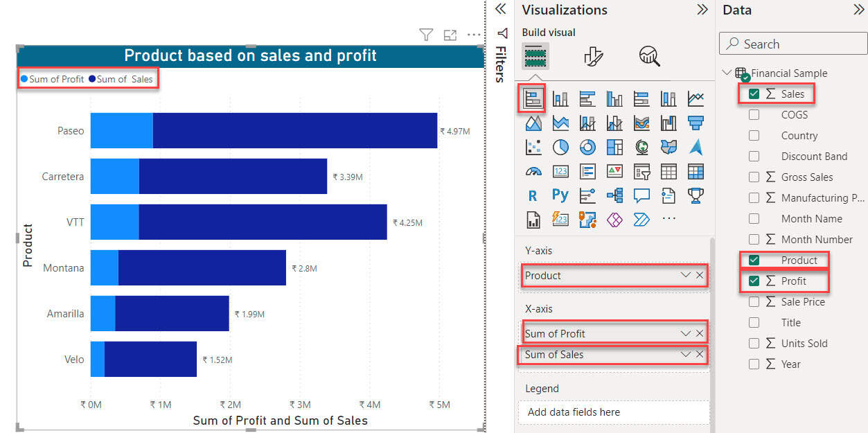Select the Sale Price field label
The width and height of the screenshot is (868, 433).
click(x=803, y=301)
